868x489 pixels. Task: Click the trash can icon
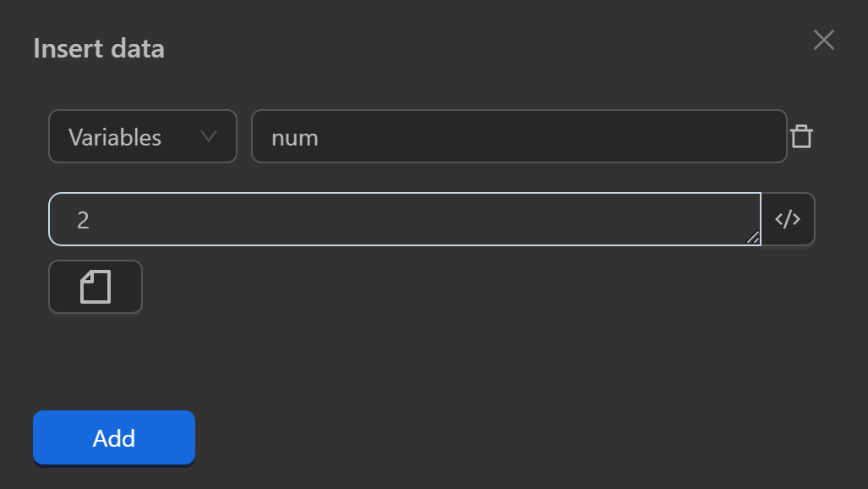pos(801,136)
